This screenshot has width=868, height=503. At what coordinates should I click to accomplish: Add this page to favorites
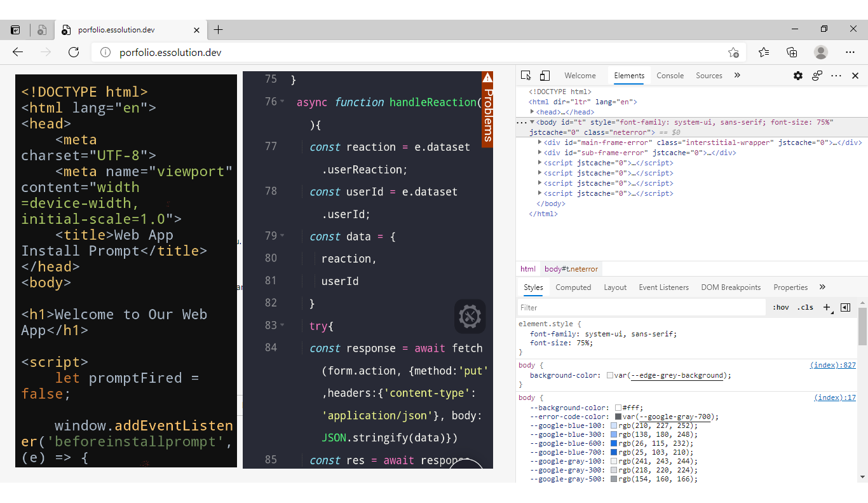(733, 52)
